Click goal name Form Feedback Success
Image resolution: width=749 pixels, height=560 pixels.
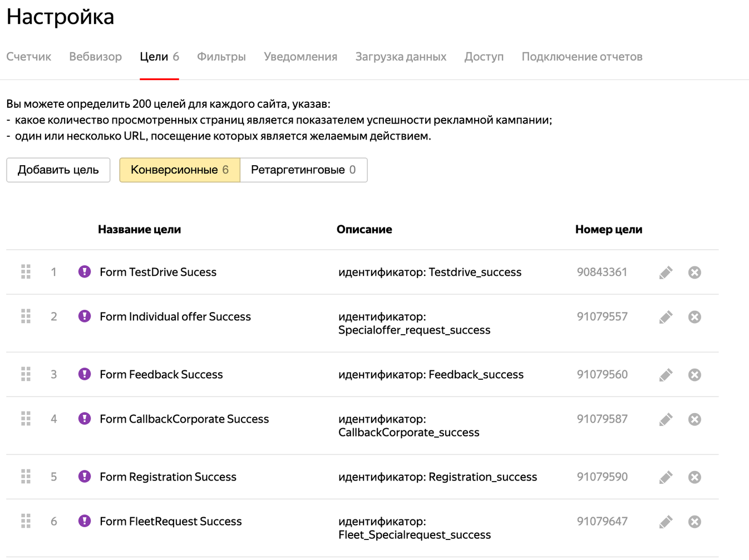pyautogui.click(x=161, y=374)
